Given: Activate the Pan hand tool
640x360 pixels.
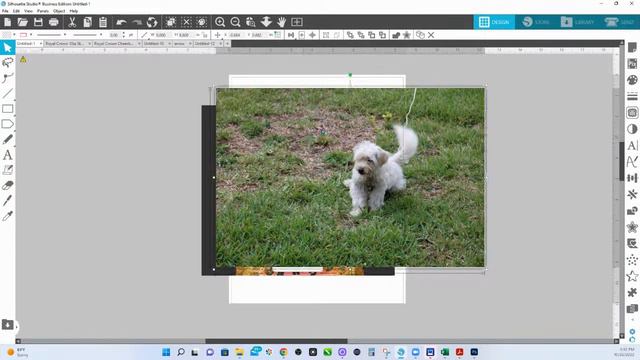Looking at the screenshot, I should 281,22.
